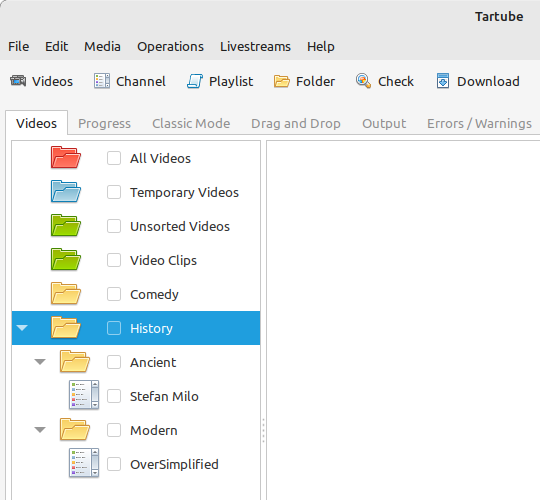Select the OverSimplified channel name
Image resolution: width=540 pixels, height=500 pixels.
[x=174, y=464]
